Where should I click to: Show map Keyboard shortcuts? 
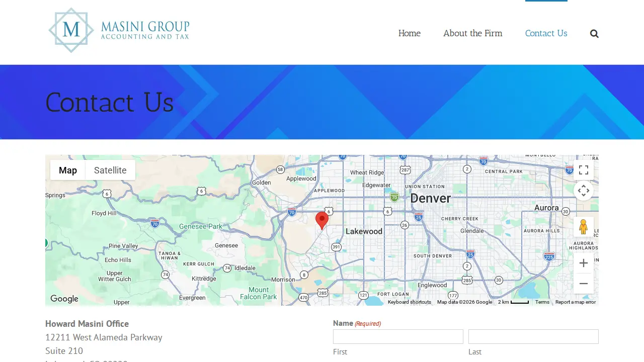coord(410,302)
